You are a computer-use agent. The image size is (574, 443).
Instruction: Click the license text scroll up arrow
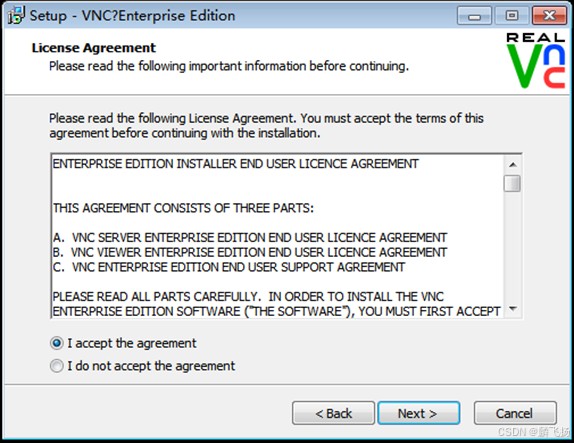512,164
